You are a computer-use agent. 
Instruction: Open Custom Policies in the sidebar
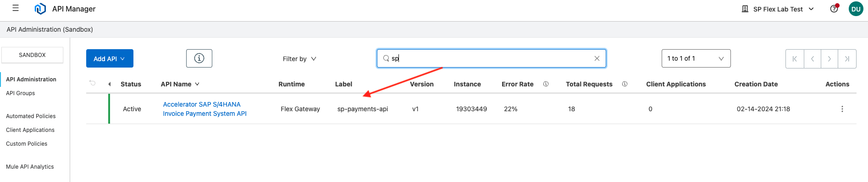[x=27, y=143]
